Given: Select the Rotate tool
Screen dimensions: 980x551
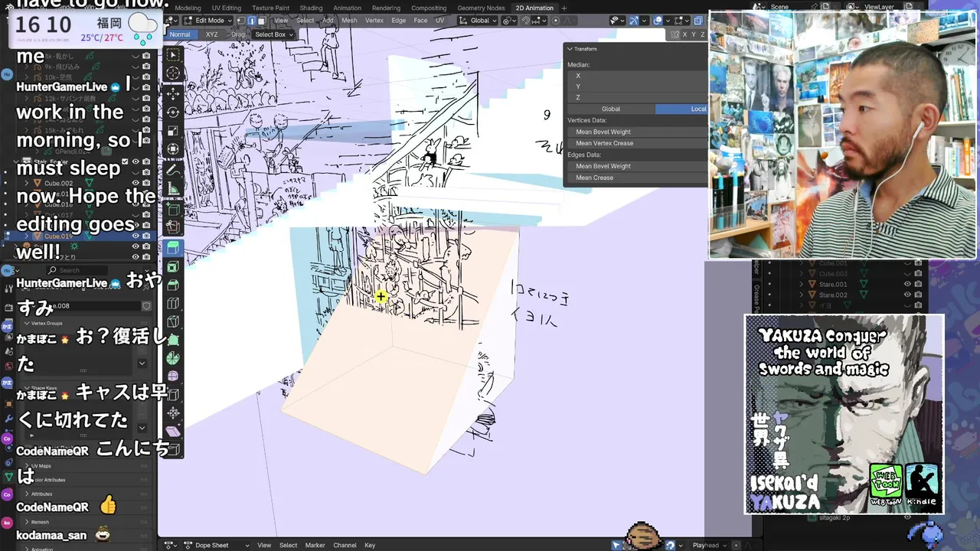Looking at the screenshot, I should (174, 112).
